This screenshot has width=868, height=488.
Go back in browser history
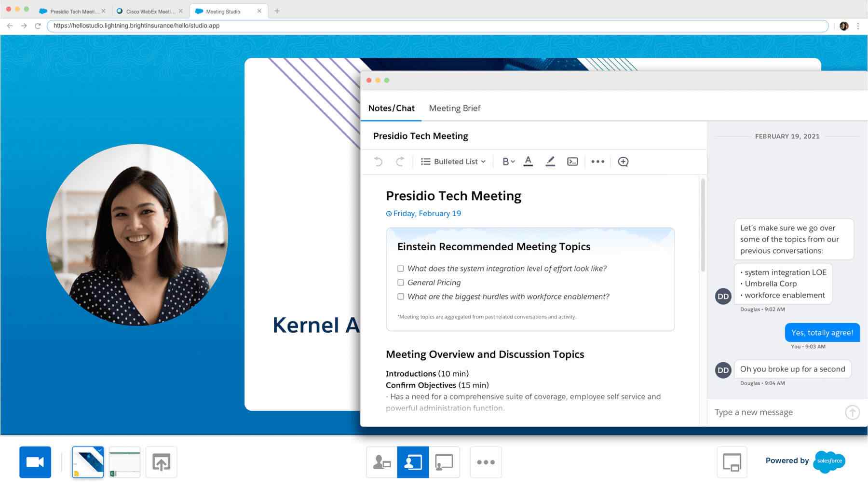coord(10,26)
